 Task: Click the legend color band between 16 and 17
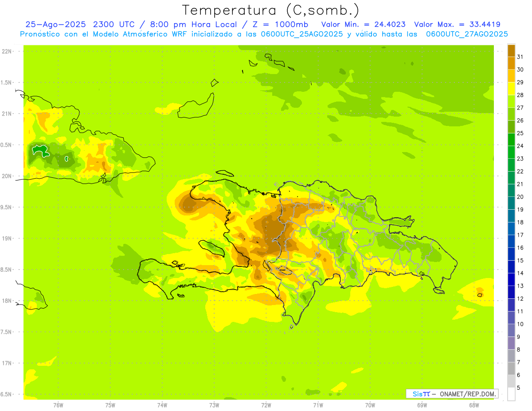[x=511, y=241]
